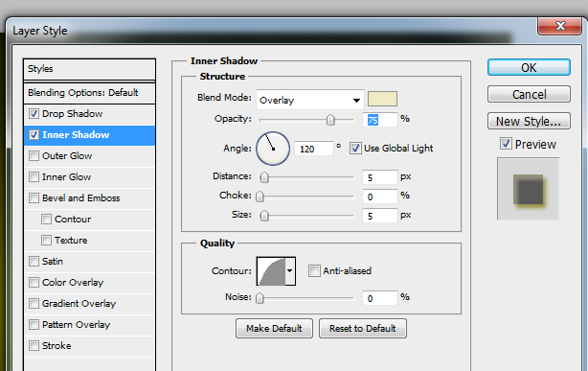Open the New Style dialog
This screenshot has width=588, height=371.
pyautogui.click(x=529, y=122)
